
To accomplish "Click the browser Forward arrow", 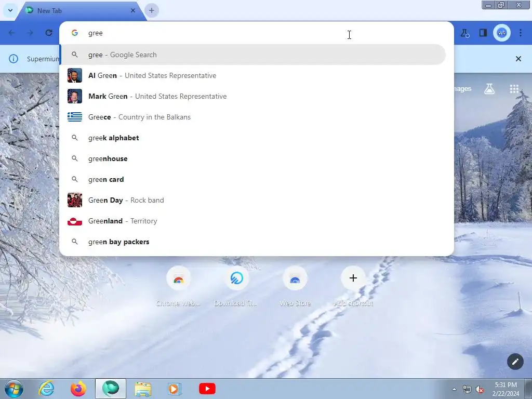I will pos(30,33).
